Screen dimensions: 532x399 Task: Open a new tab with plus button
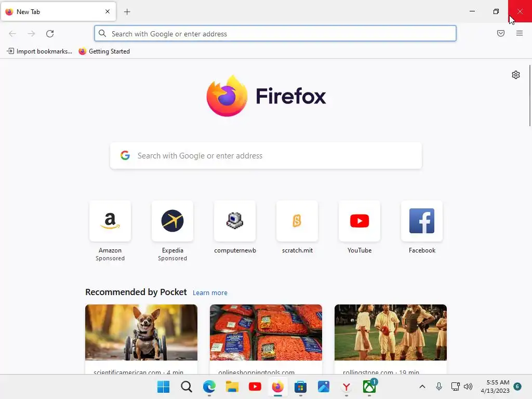click(127, 12)
